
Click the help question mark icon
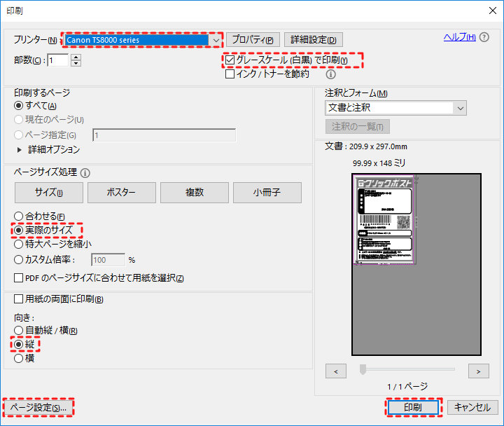[x=484, y=37]
